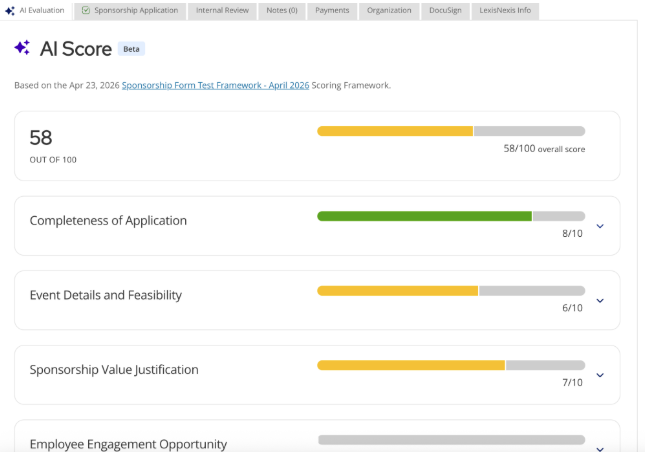The width and height of the screenshot is (645, 452).
Task: Click the AI Score heading
Action: 76,49
